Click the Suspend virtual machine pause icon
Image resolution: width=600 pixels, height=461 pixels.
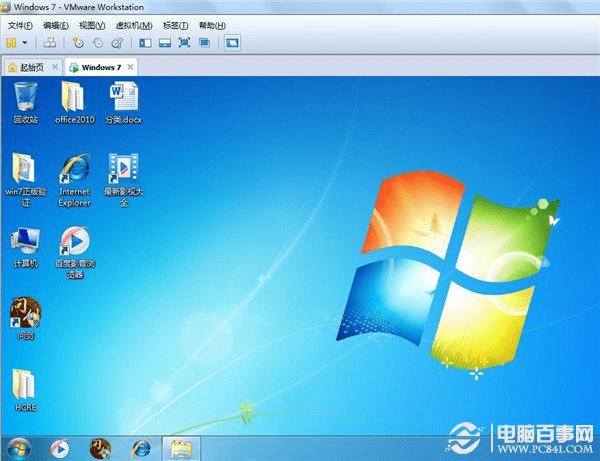coord(11,42)
